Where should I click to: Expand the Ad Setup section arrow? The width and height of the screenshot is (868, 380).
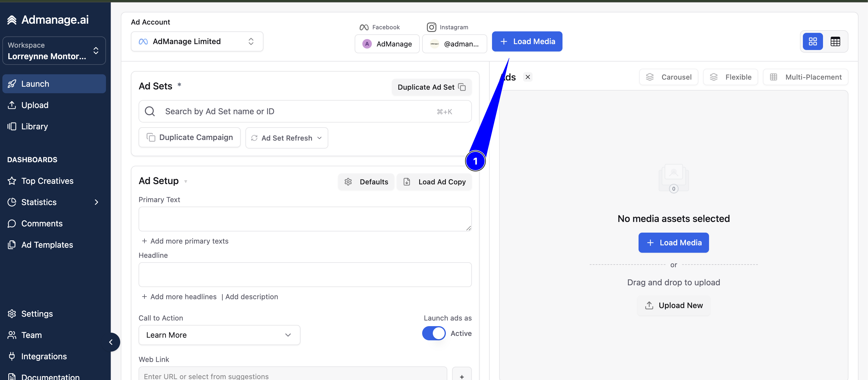click(186, 182)
